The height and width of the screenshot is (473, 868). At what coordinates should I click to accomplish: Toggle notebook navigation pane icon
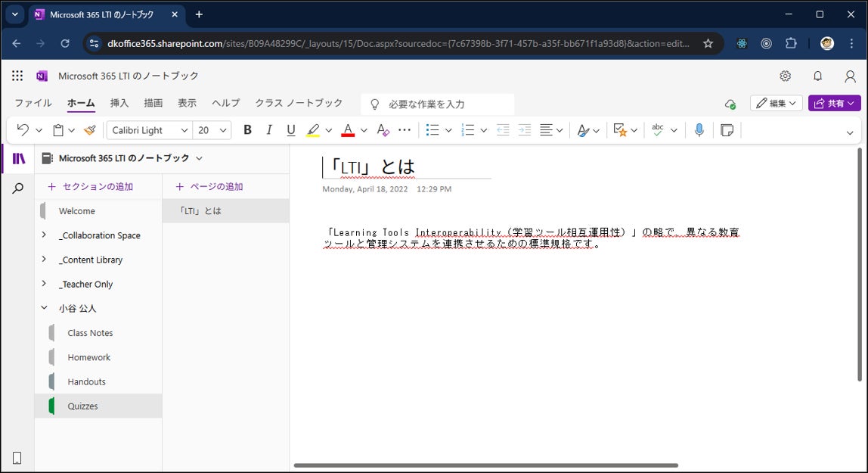click(18, 158)
